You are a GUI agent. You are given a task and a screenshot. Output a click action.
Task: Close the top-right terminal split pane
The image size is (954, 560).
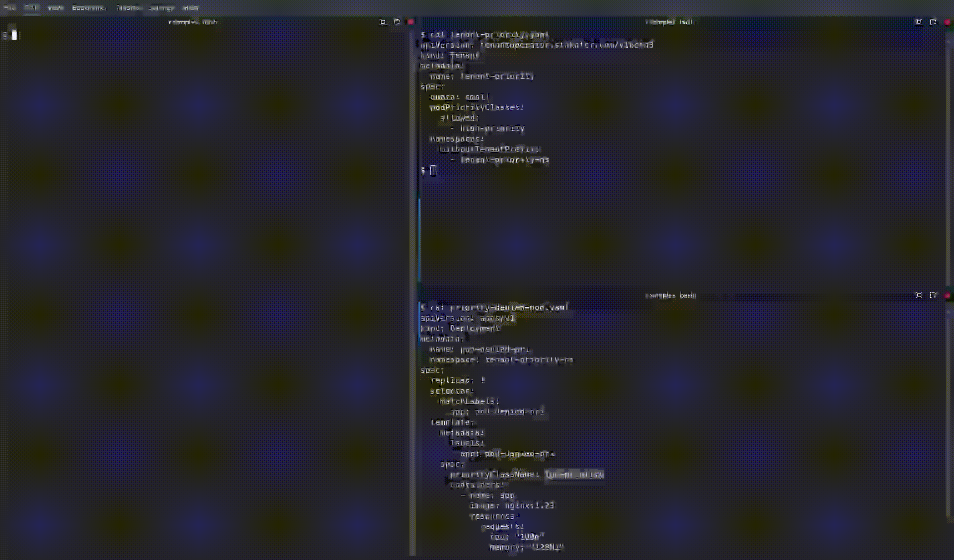tap(947, 22)
